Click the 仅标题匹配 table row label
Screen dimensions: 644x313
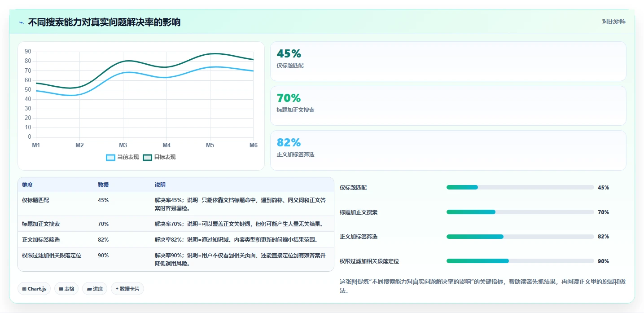pos(35,200)
